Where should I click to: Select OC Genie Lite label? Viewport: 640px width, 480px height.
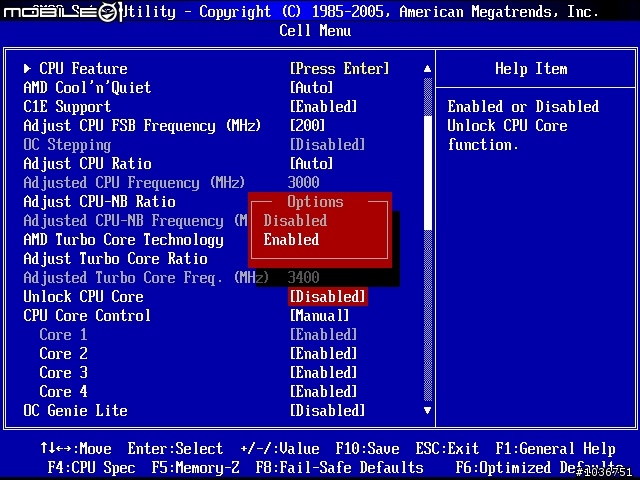click(76, 411)
